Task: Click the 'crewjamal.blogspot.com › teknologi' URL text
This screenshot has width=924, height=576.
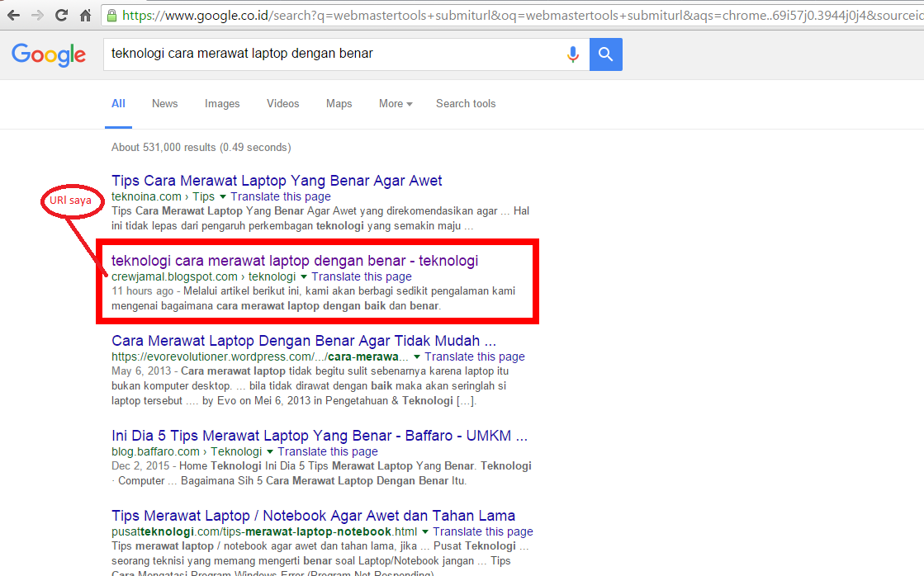Action: 203,276
